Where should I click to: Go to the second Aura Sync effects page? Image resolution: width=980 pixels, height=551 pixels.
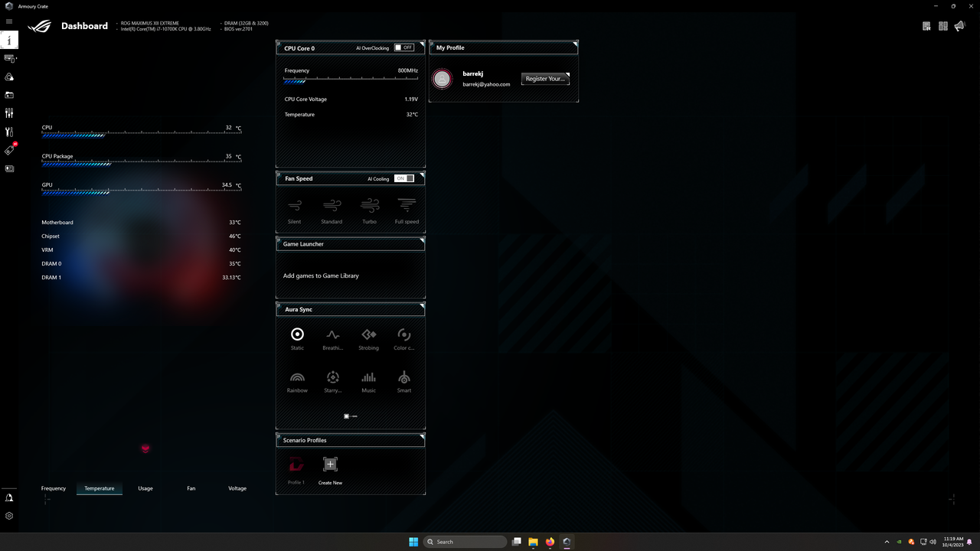[354, 416]
